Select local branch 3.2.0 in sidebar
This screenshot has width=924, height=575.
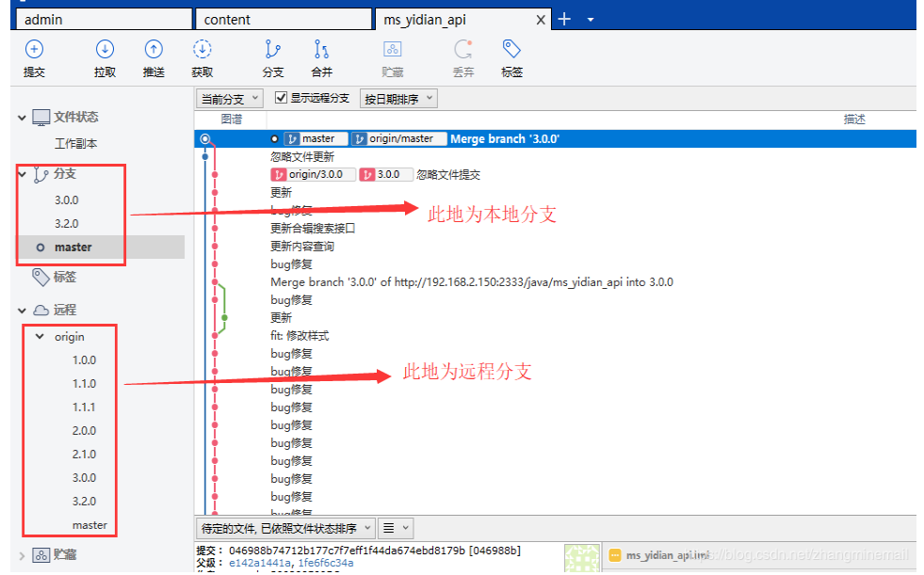tap(66, 224)
